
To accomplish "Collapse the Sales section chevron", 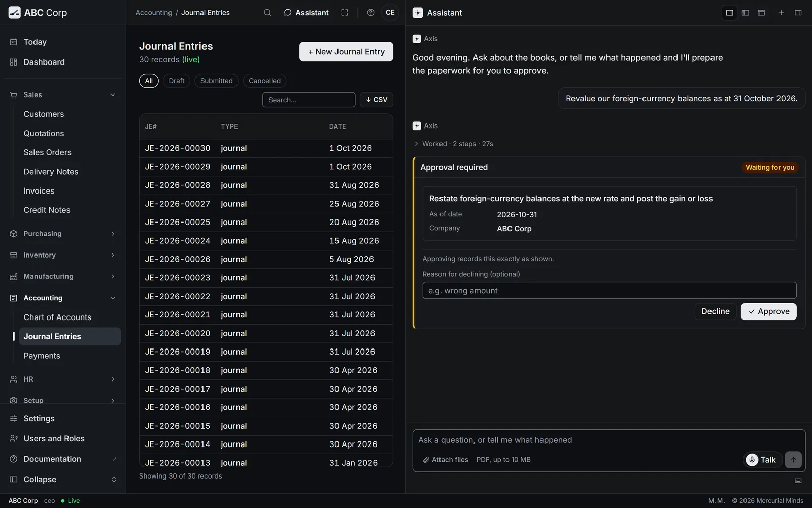I will [x=113, y=95].
